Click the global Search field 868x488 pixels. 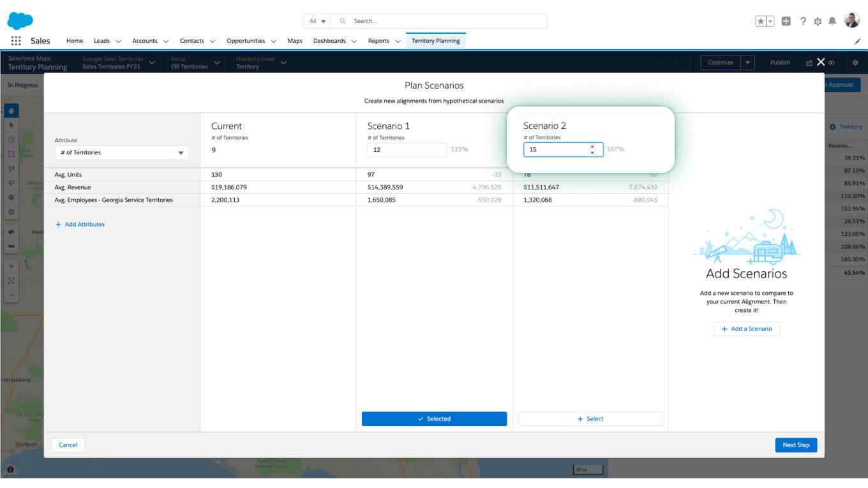tap(439, 21)
